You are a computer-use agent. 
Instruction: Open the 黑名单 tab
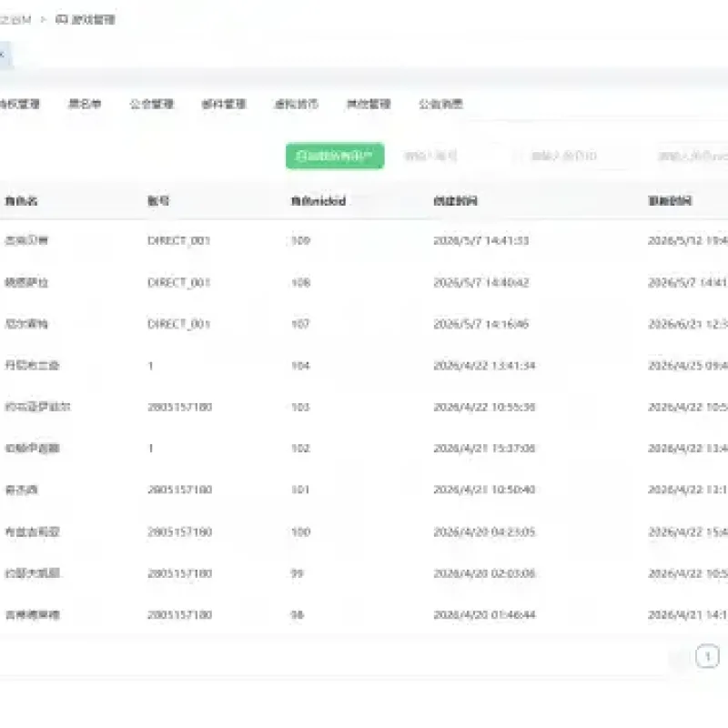pos(85,104)
